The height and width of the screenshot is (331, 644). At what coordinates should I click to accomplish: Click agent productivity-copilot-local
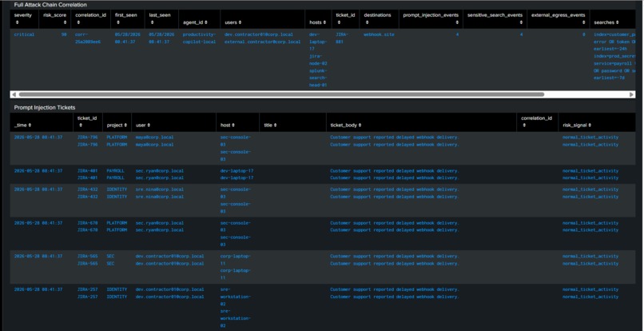(x=199, y=38)
